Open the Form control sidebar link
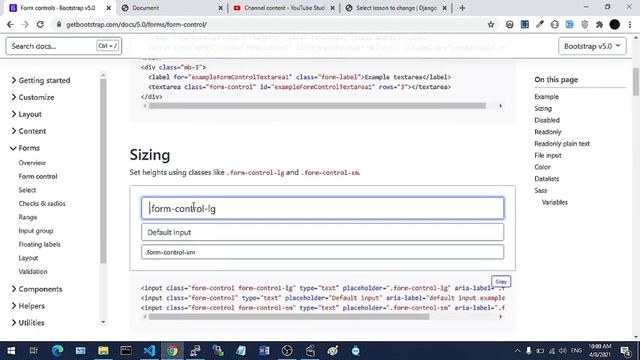The image size is (640, 360). 38,176
